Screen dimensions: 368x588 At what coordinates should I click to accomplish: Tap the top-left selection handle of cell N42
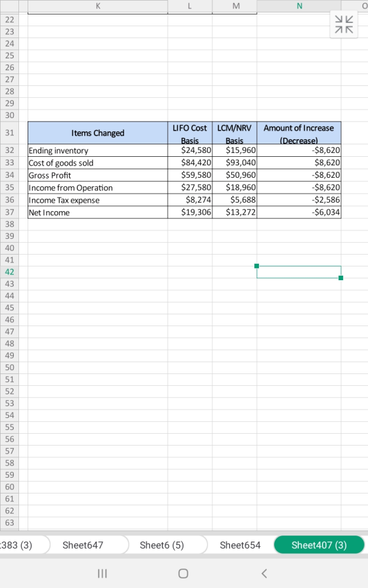(257, 266)
